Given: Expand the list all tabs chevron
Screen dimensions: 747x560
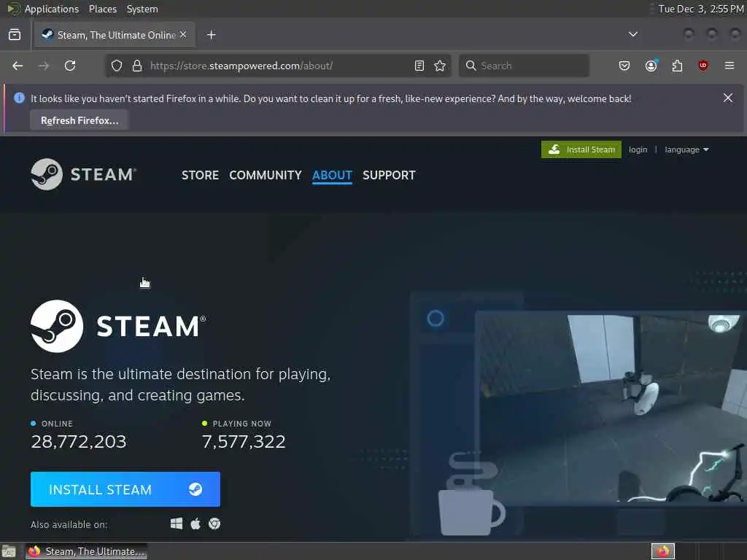Looking at the screenshot, I should (632, 34).
